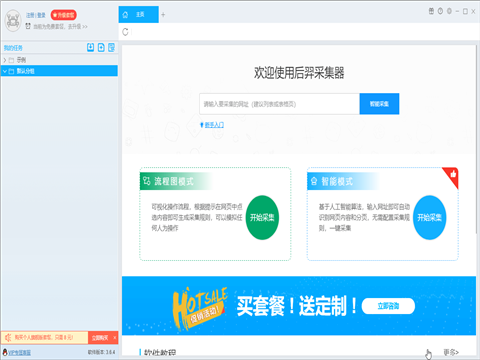480x360 pixels.
Task: Open the 新手入门 beginner guide link
Action: pyautogui.click(x=214, y=125)
